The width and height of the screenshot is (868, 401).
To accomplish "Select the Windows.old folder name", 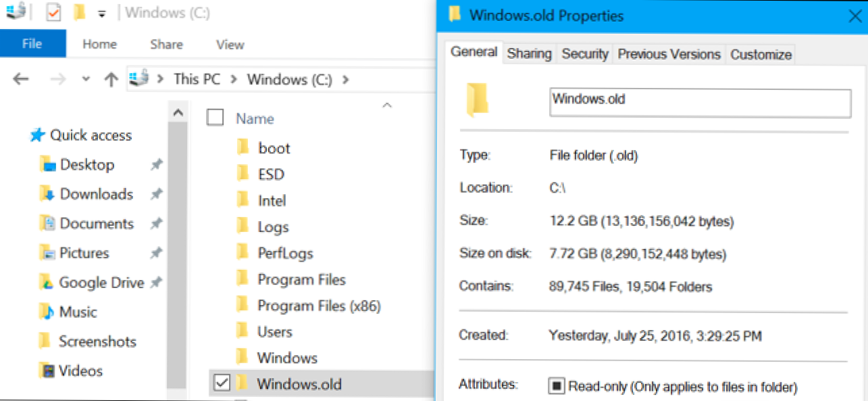I will [x=299, y=384].
